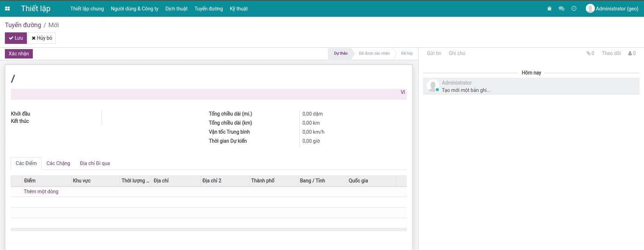Expand the Kỹ thuật menu
The height and width of the screenshot is (250, 644).
(239, 9)
